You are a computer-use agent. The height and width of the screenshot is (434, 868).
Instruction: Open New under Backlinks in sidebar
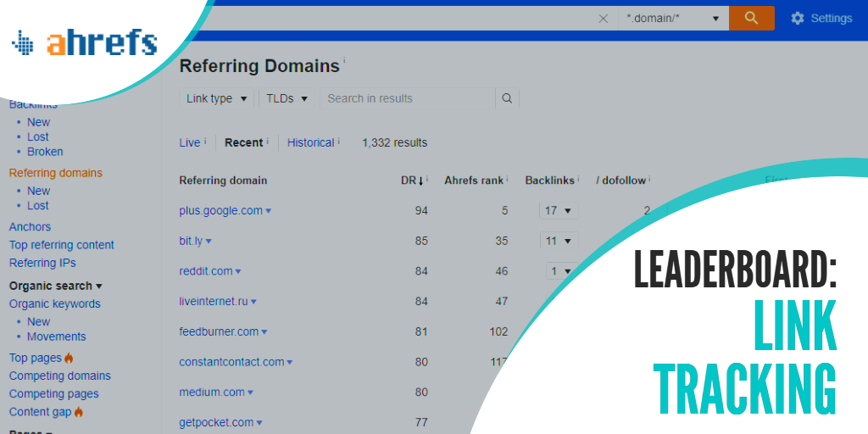(39, 122)
